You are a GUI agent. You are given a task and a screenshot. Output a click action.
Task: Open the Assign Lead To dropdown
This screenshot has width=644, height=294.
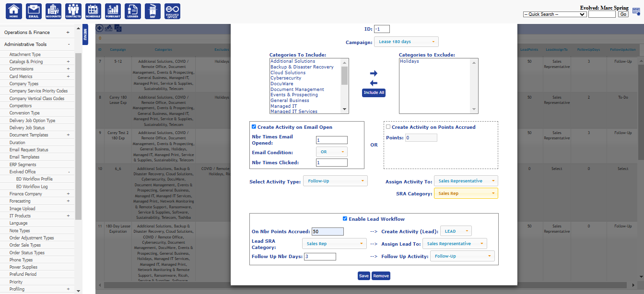[x=455, y=243]
